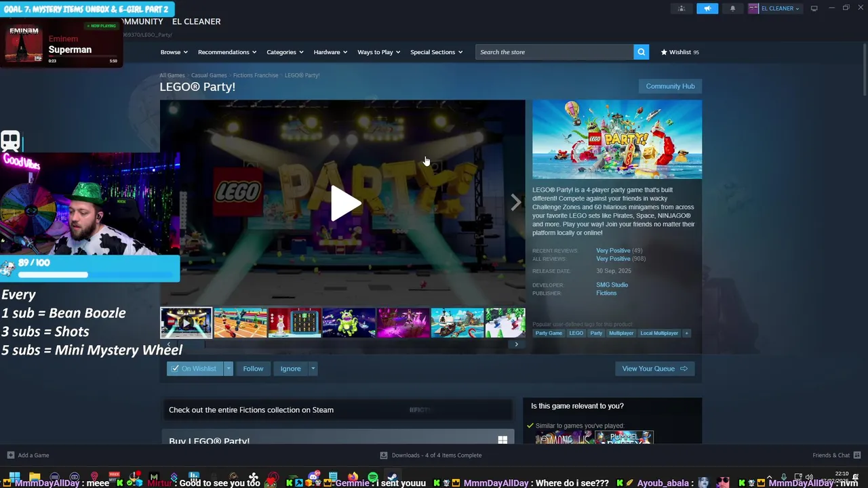868x488 pixels.
Task: Open publisher Fictions link
Action: point(606,293)
